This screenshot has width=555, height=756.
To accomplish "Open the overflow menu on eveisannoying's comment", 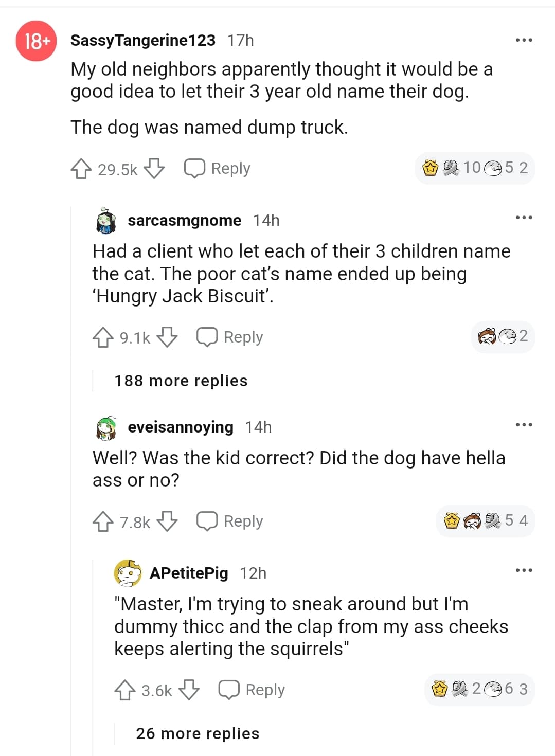I will 524,424.
